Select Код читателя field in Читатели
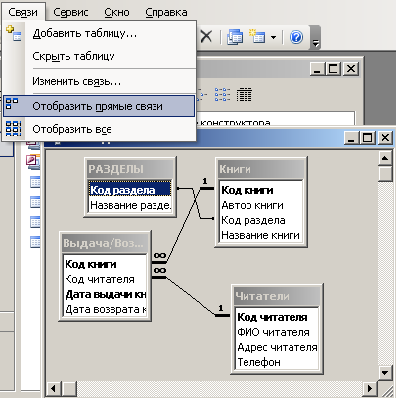This screenshot has height=398, width=396. point(277,317)
